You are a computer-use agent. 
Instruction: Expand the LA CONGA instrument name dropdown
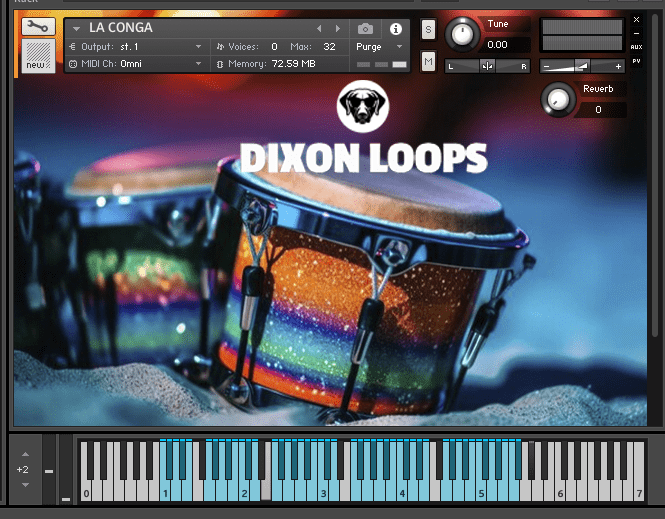pos(76,29)
